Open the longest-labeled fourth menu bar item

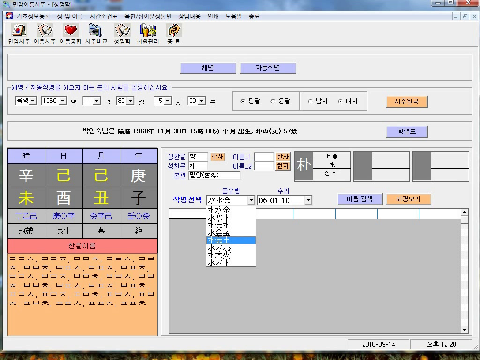(147, 16)
